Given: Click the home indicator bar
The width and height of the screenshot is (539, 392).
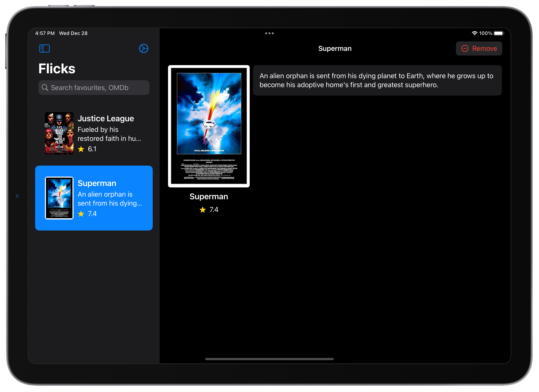Looking at the screenshot, I should pos(269,359).
